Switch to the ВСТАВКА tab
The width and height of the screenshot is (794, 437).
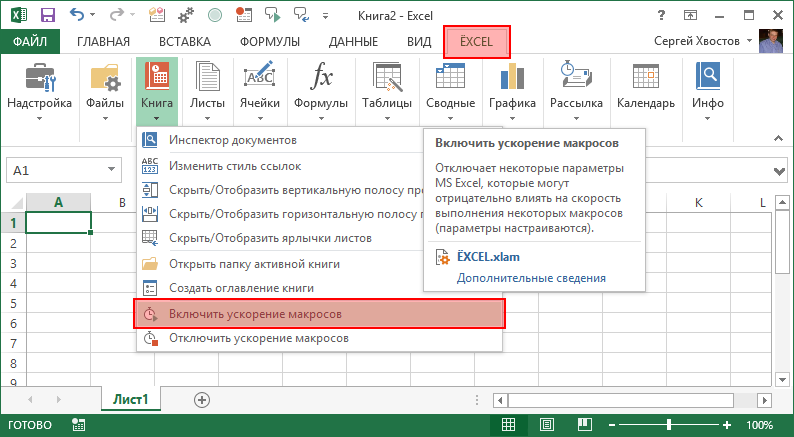point(185,42)
